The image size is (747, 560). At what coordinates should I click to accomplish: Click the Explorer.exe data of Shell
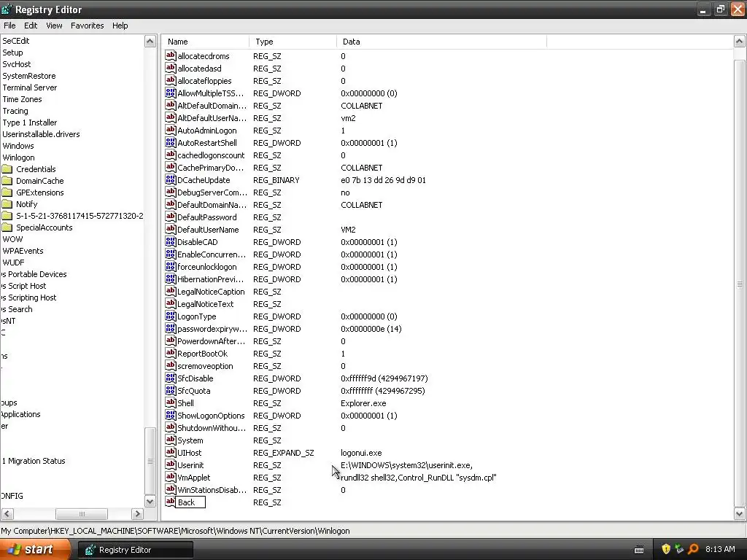pos(363,403)
